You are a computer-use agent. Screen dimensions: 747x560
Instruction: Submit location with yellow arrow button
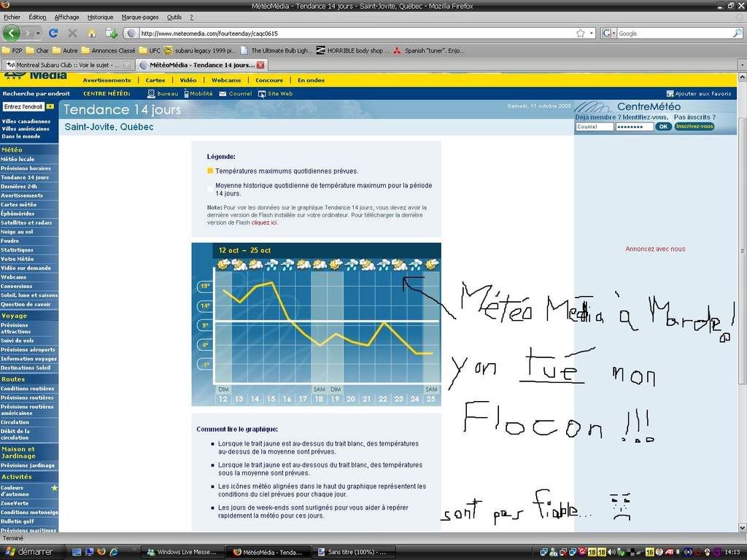coord(50,106)
